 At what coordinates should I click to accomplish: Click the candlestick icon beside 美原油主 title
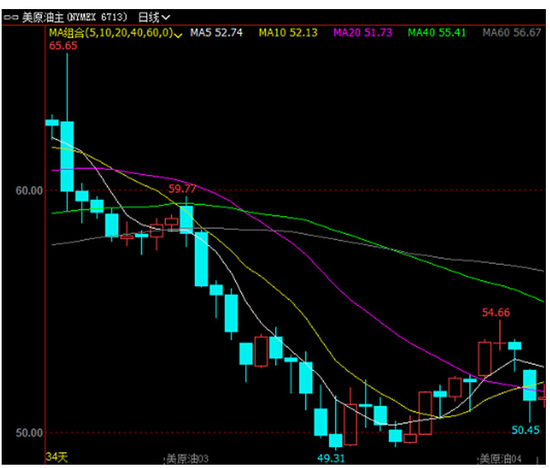11,17
